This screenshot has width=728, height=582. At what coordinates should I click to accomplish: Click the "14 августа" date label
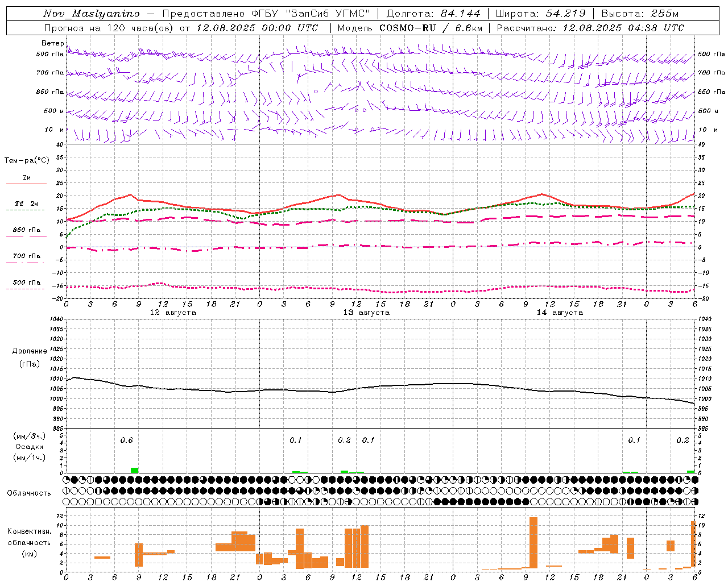click(x=560, y=313)
